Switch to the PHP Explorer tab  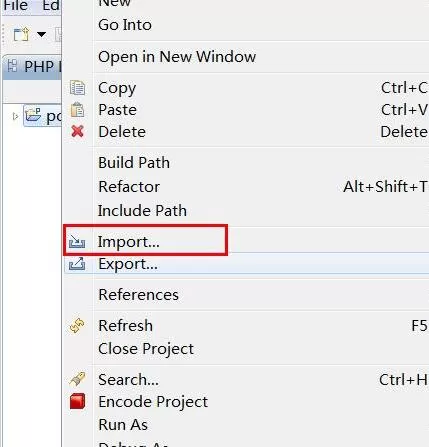coord(32,67)
